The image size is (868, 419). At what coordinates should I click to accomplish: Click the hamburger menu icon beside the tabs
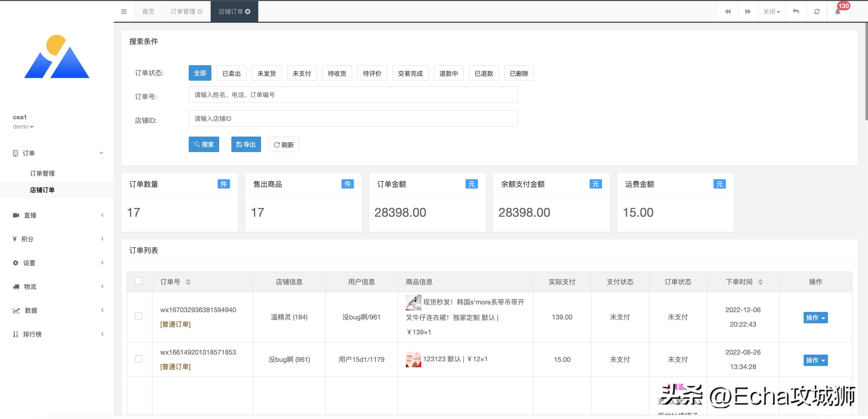(124, 11)
